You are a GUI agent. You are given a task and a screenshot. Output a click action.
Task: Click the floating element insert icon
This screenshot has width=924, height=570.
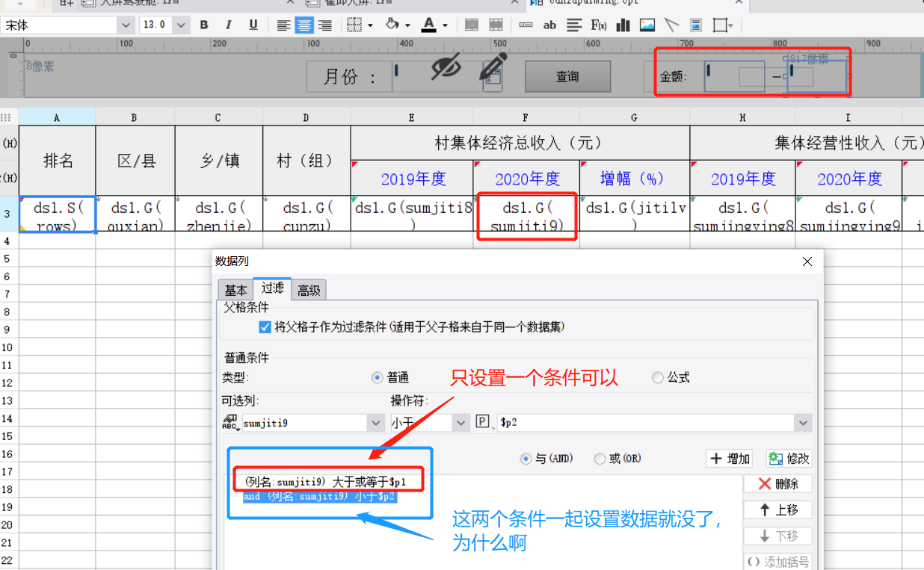pyautogui.click(x=720, y=25)
